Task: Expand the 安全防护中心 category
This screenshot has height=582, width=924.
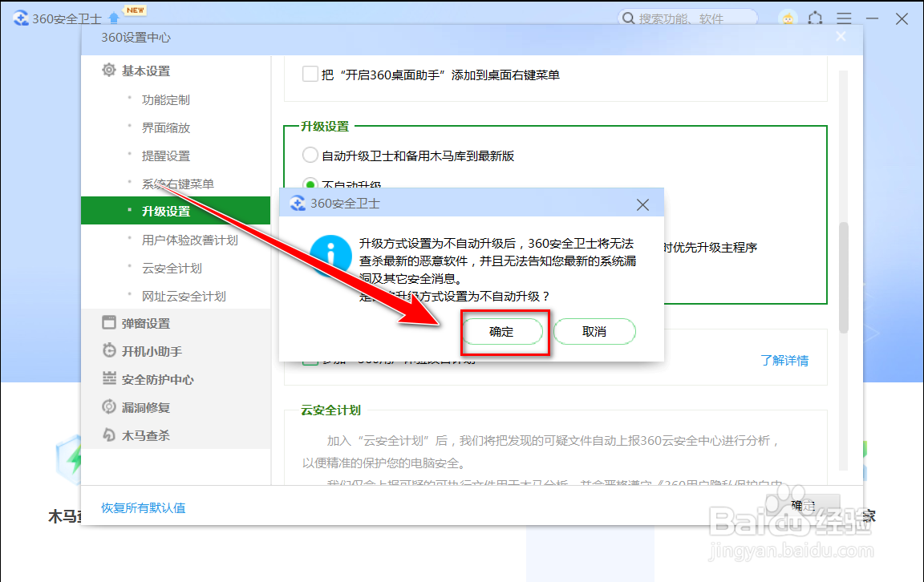Action: pyautogui.click(x=157, y=380)
